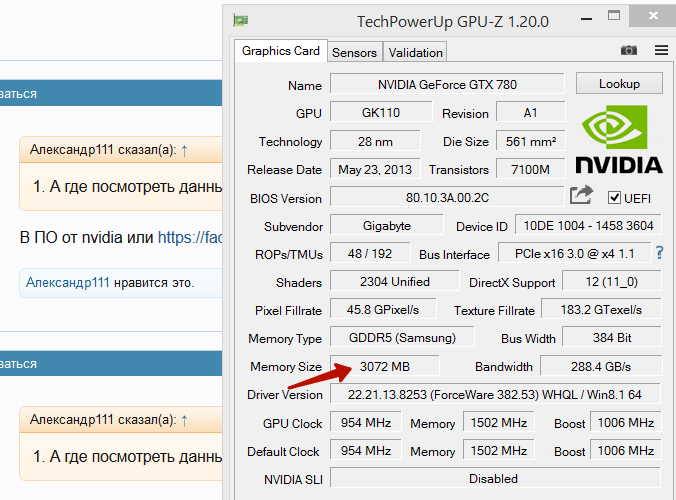Open the https://fac link in forum post
Image resolution: width=676 pixels, height=500 pixels.
click(x=190, y=238)
